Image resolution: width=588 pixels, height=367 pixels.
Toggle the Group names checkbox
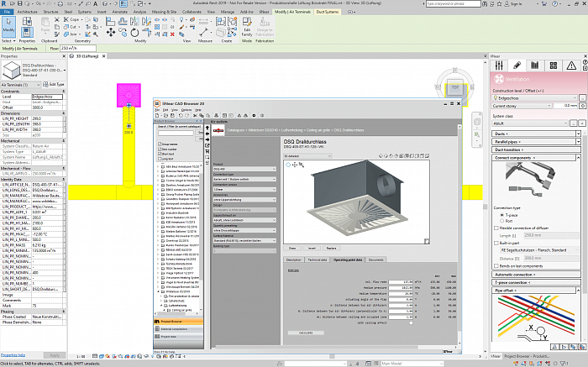point(160,144)
